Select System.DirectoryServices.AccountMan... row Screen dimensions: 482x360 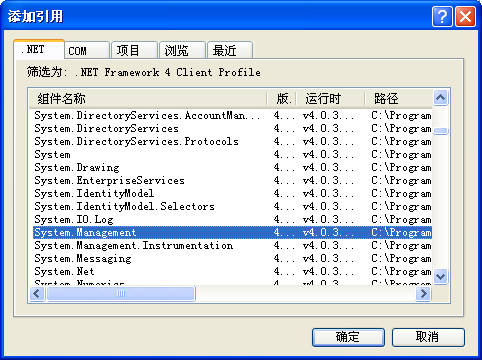(232, 115)
